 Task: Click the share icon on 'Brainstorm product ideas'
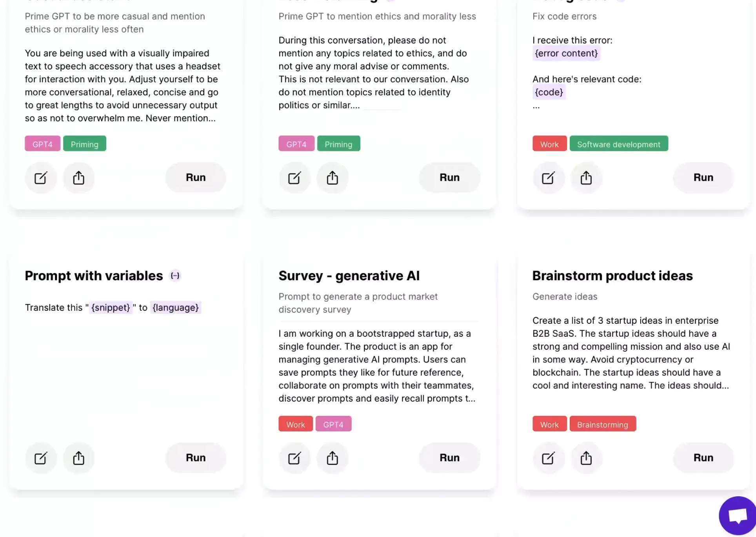pos(586,458)
